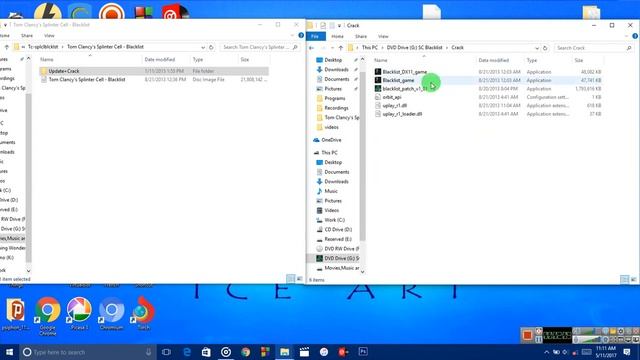Screen dimensions: 640x360
Task: Click the red record button of the recorder widget
Action: point(527,335)
